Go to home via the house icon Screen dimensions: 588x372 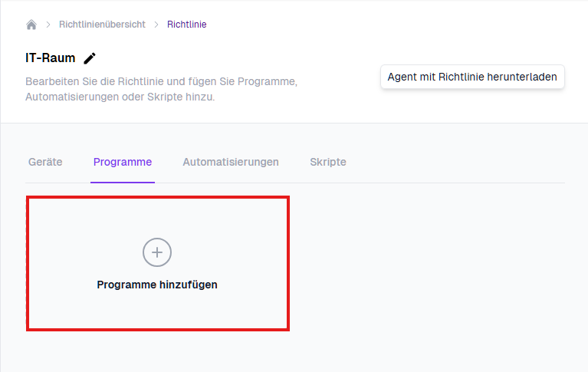point(31,25)
